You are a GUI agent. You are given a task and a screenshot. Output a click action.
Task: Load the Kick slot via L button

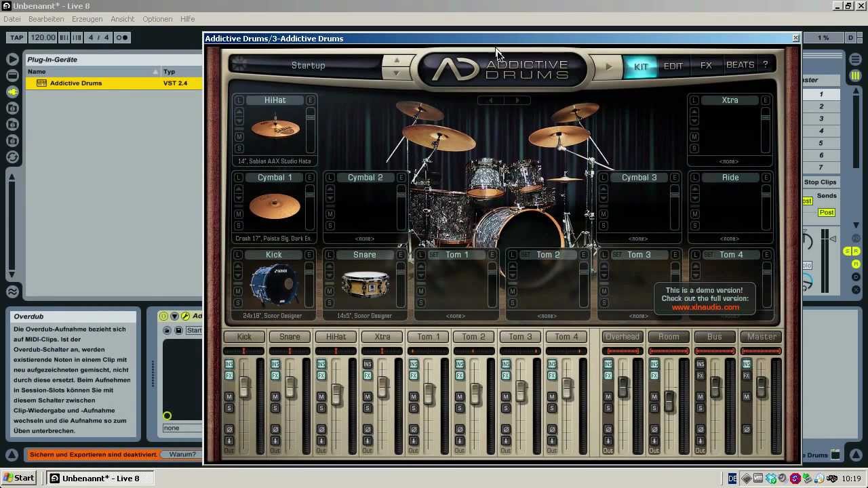pos(239,255)
